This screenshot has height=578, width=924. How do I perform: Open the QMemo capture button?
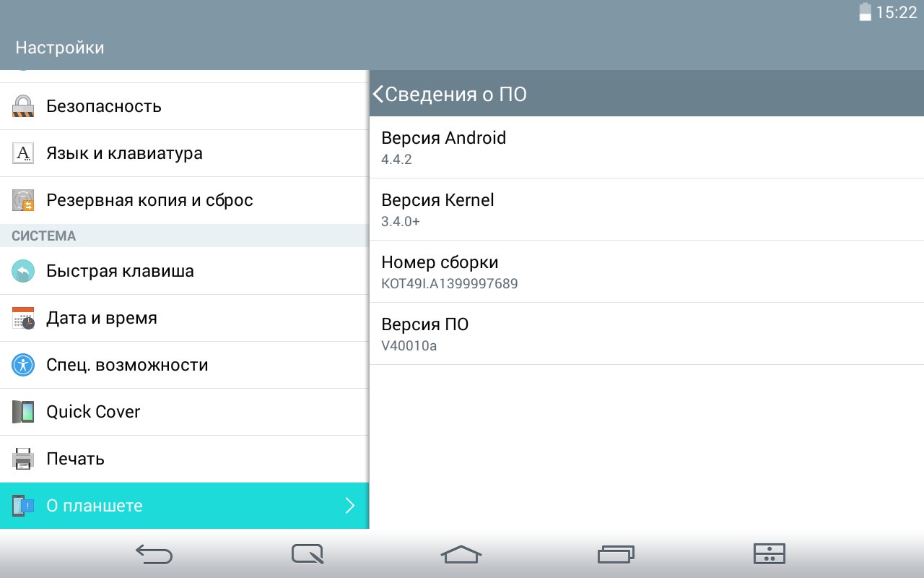click(308, 554)
